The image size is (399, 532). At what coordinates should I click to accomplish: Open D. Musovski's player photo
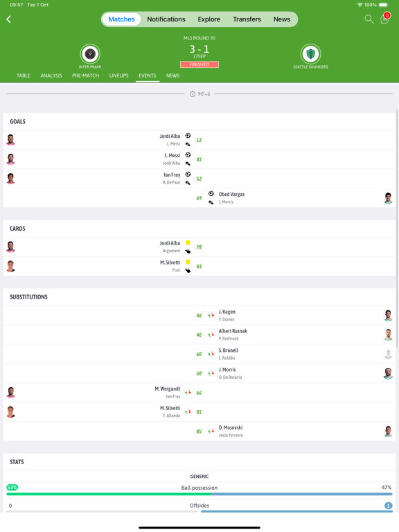388,432
